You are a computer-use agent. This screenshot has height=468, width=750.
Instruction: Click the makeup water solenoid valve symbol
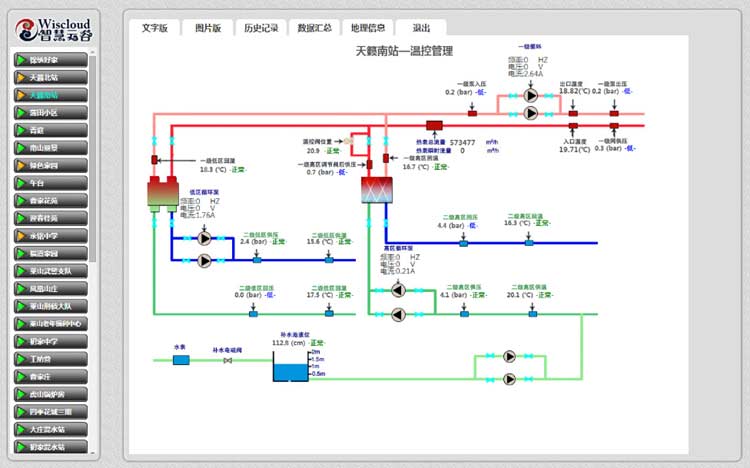[228, 360]
